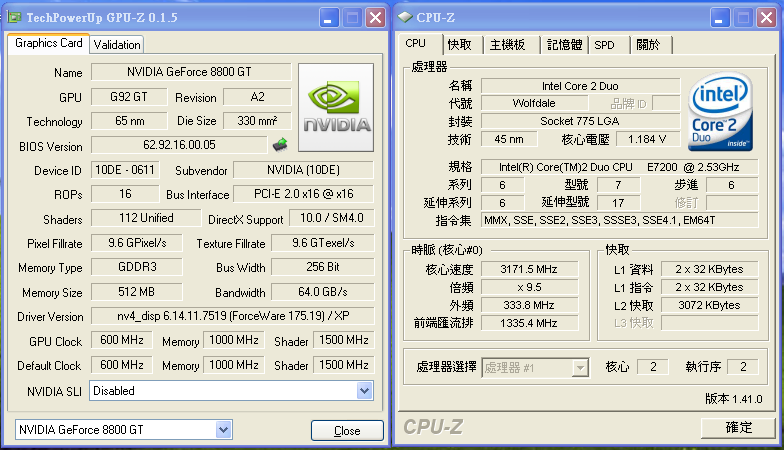Click the 確定 button in CPU-Z
This screenshot has height=450, width=784.
(738, 427)
